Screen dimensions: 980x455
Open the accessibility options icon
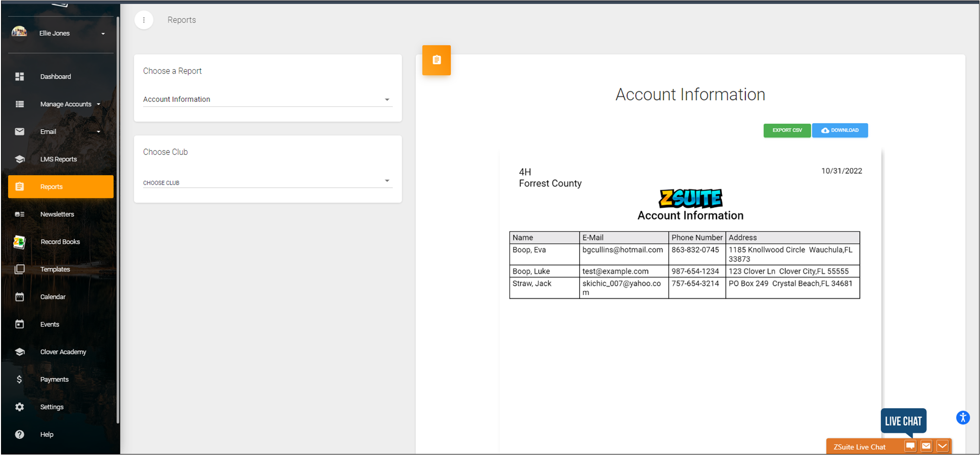(x=962, y=418)
